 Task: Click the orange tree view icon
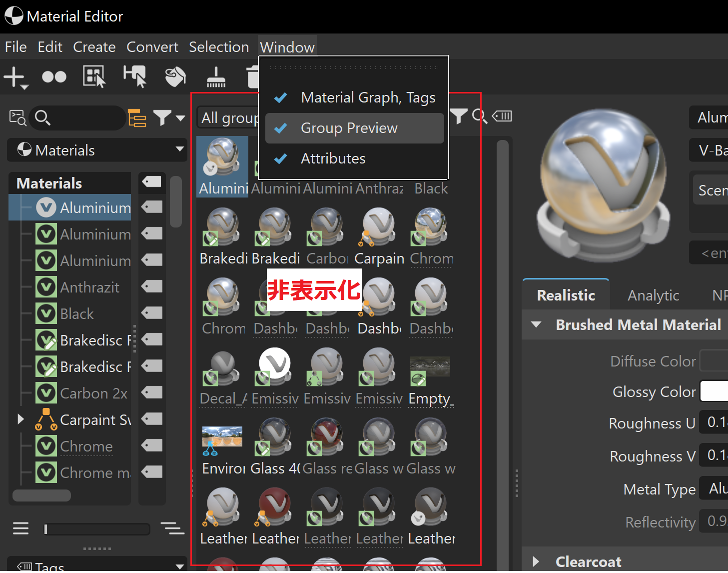coord(137,118)
